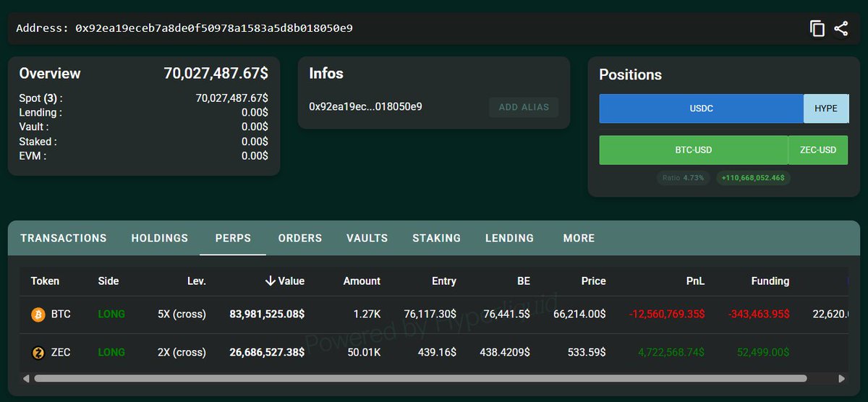Select the ZEC-USD position segment
868x402 pixels.
[818, 150]
